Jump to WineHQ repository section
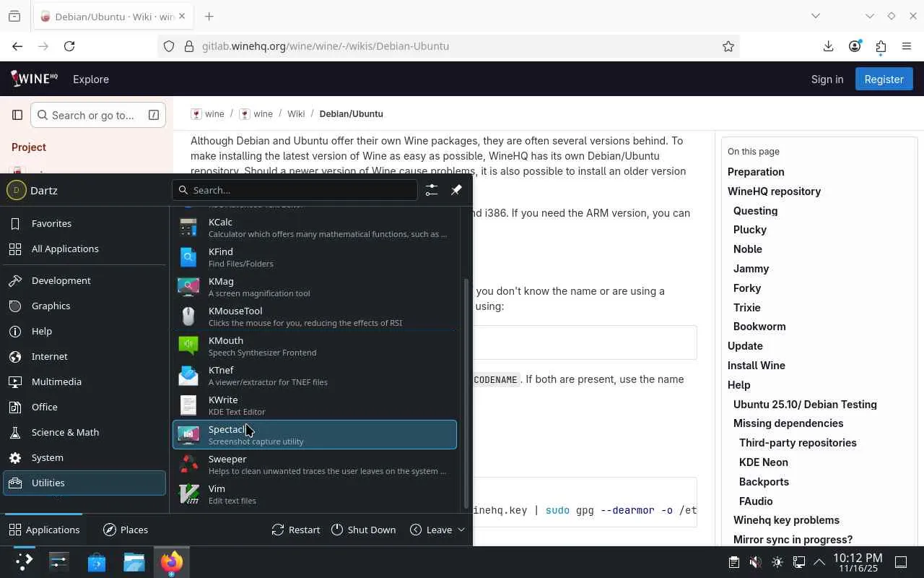Viewport: 924px width, 578px height. pyautogui.click(x=774, y=191)
